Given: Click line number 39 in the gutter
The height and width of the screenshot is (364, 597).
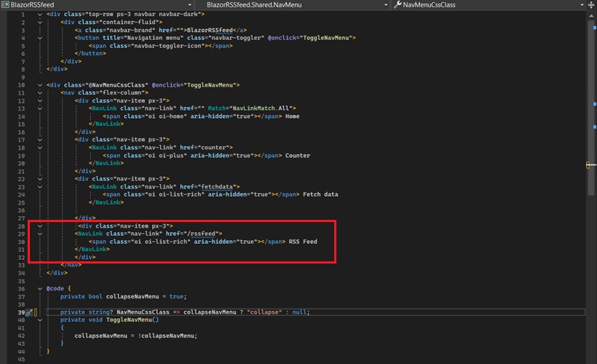Looking at the screenshot, I should 21,312.
